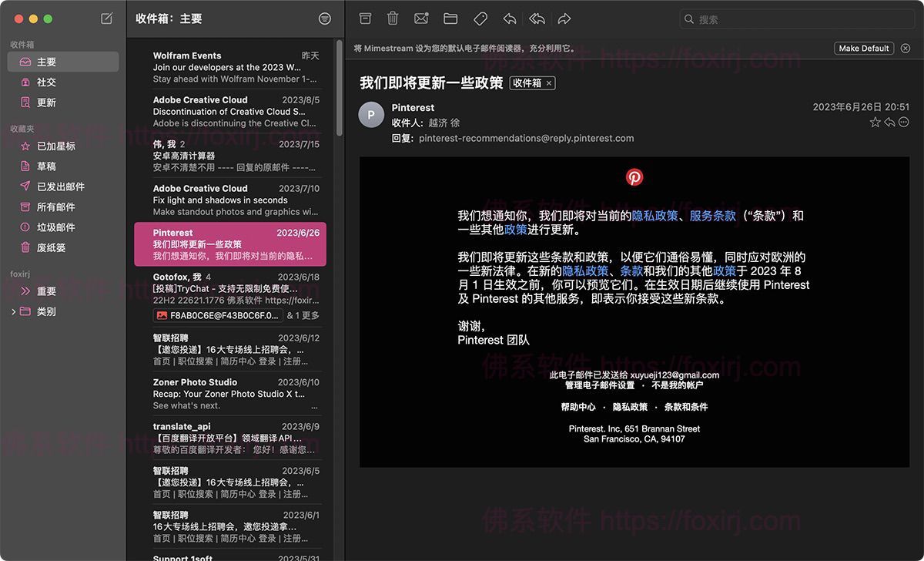
Task: Forward the Pinterest email
Action: tap(564, 18)
